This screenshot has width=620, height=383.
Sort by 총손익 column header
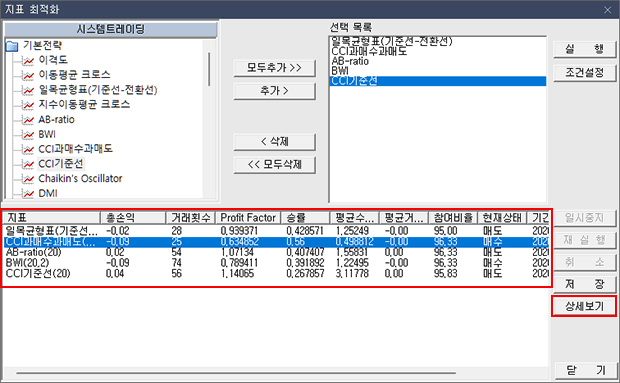pyautogui.click(x=132, y=218)
